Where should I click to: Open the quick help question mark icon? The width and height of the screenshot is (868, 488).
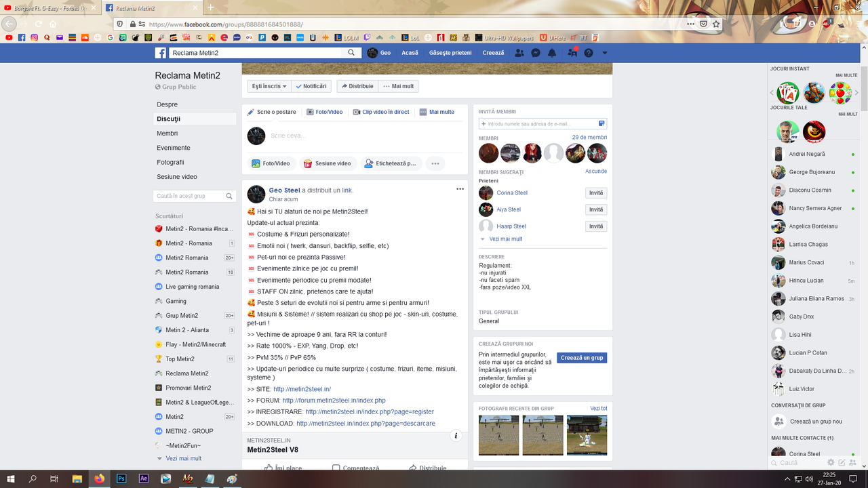click(x=589, y=53)
